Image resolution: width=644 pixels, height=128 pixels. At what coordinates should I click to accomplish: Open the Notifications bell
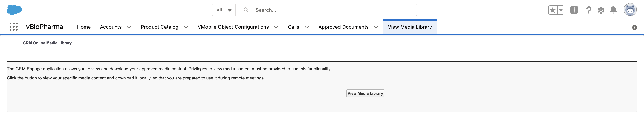coord(613,10)
